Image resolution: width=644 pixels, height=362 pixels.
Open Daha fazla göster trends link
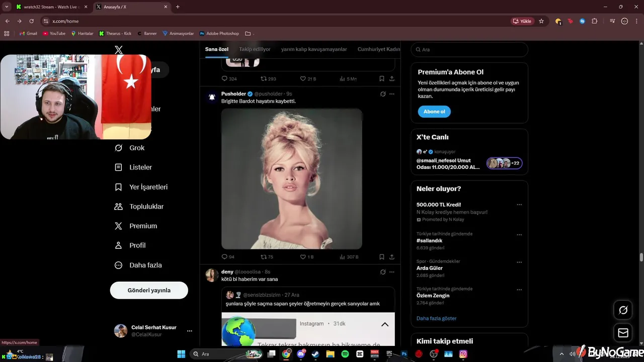pos(436,318)
